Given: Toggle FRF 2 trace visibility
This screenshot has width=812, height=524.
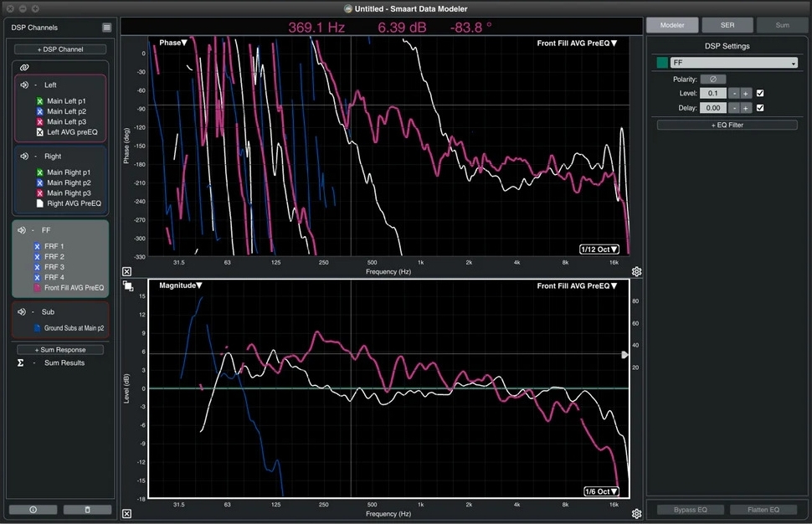Looking at the screenshot, I should [37, 257].
